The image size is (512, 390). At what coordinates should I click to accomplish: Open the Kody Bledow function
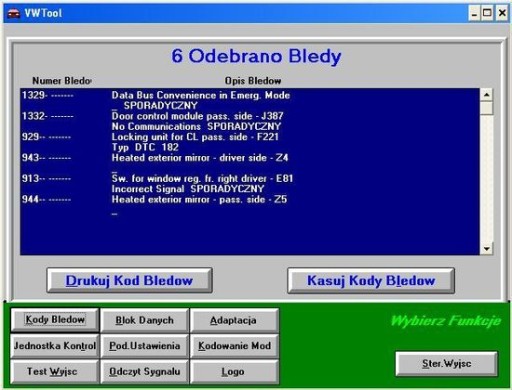(x=55, y=320)
